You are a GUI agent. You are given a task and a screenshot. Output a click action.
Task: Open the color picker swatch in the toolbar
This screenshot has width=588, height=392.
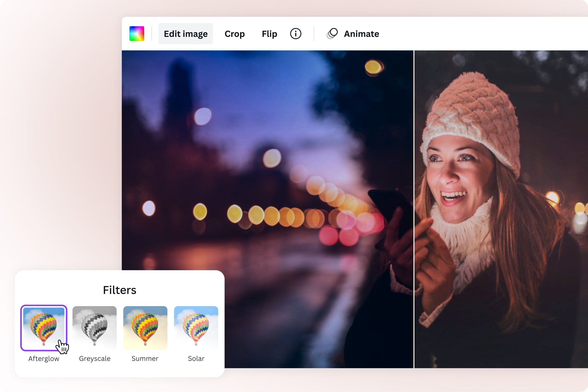[137, 34]
